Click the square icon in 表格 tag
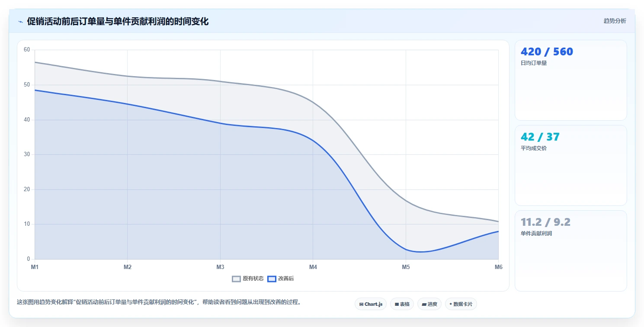644x327 pixels. tap(397, 305)
